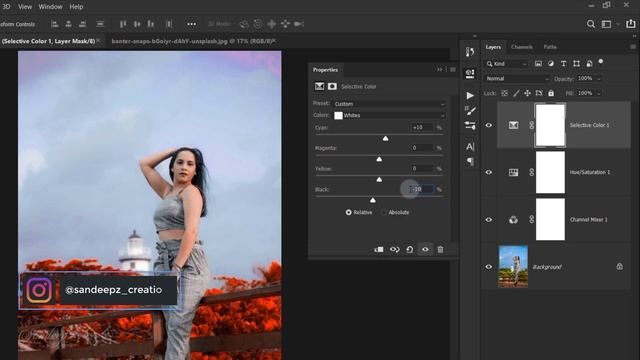Hide the Selective Color 1 layer

click(489, 125)
